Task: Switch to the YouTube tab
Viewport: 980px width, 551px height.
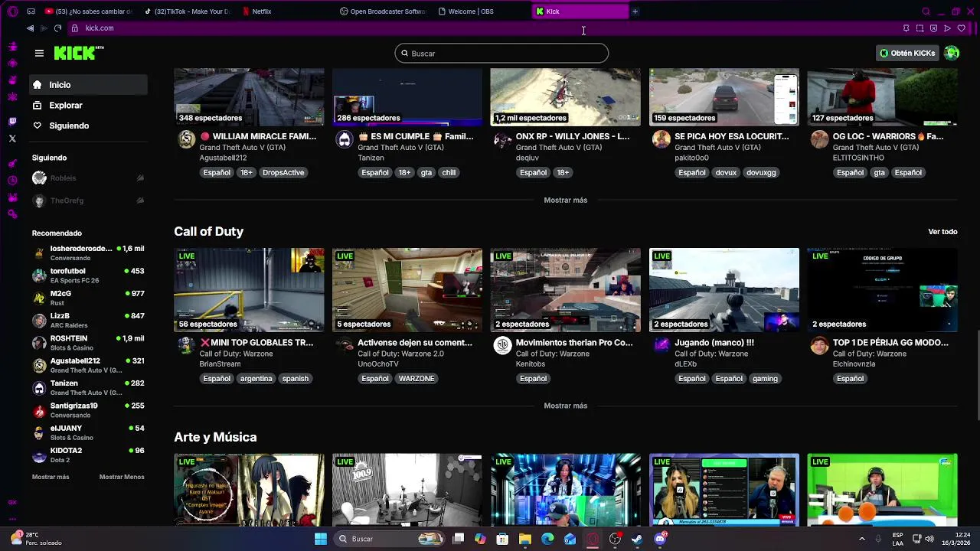Action: click(89, 11)
